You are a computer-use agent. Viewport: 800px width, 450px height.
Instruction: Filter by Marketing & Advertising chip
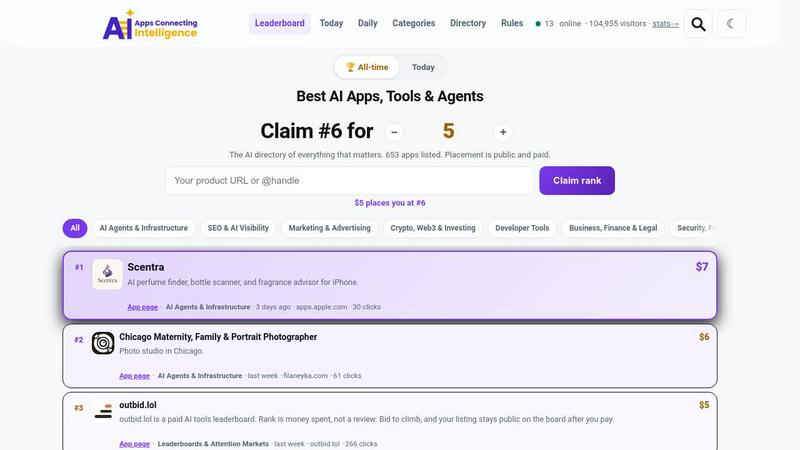pos(330,228)
